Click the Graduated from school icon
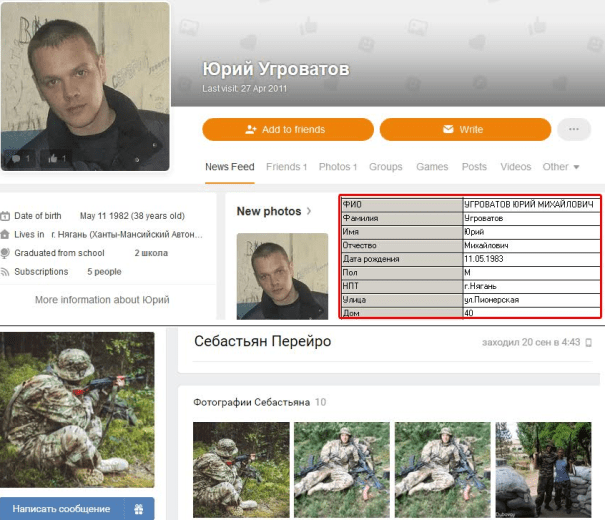The image size is (605, 520). pos(5,253)
